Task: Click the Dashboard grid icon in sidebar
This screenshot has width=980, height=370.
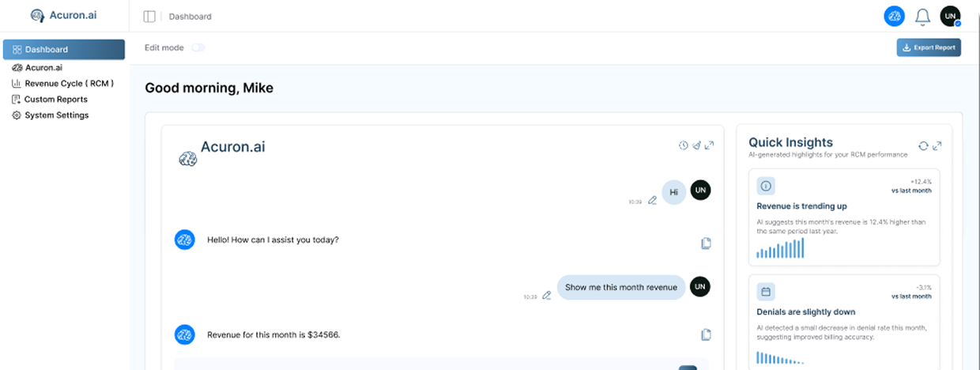Action: (17, 49)
